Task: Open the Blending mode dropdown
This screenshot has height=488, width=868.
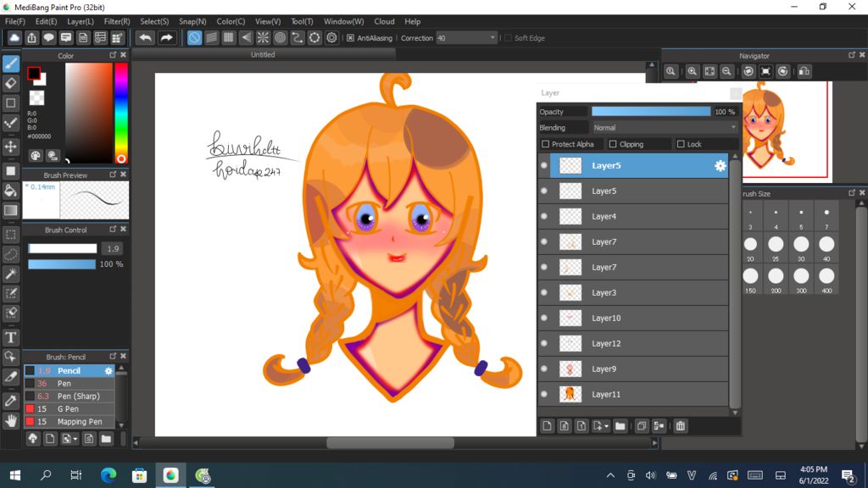Action: coord(665,127)
